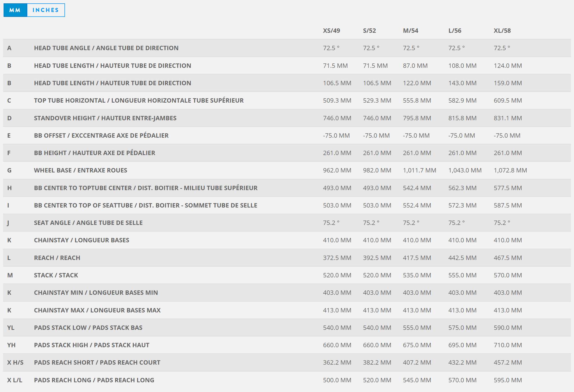
Task: Click the 159.0 MM head tube value
Action: pyautogui.click(x=508, y=83)
